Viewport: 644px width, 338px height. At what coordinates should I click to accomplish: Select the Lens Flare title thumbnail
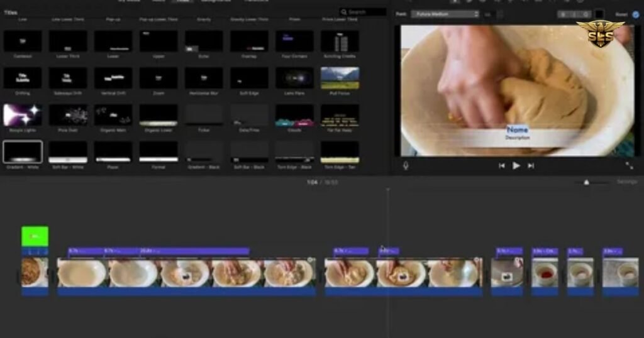294,78
